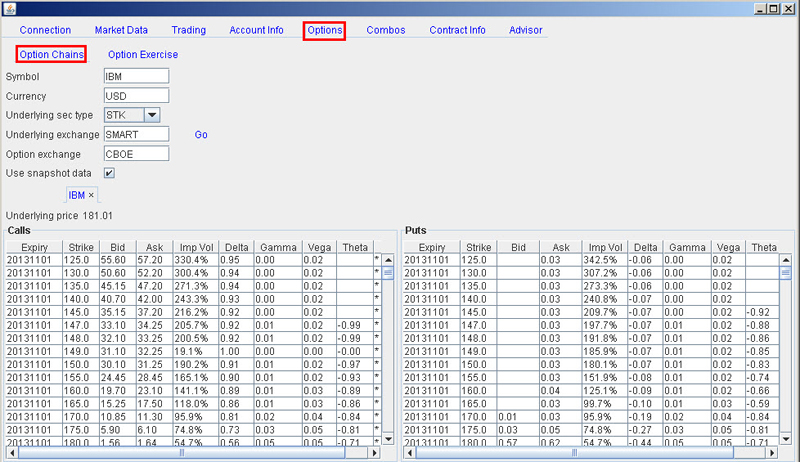Click Calls Ask column header
This screenshot has height=462, width=800.
[x=154, y=247]
